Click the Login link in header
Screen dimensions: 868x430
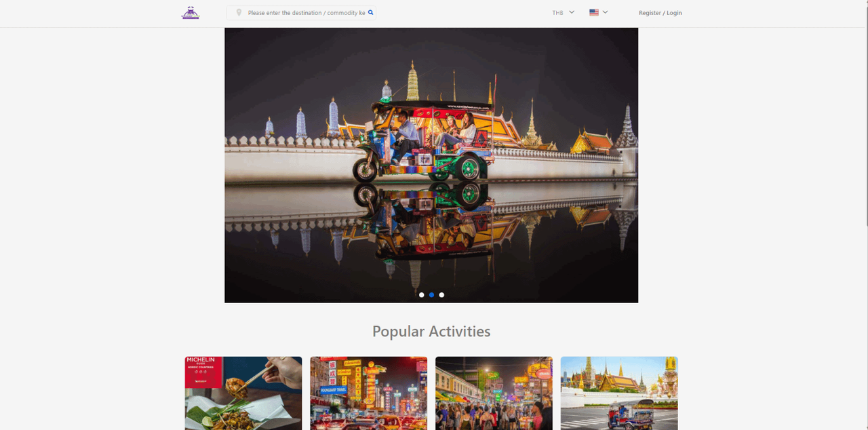pyautogui.click(x=674, y=13)
